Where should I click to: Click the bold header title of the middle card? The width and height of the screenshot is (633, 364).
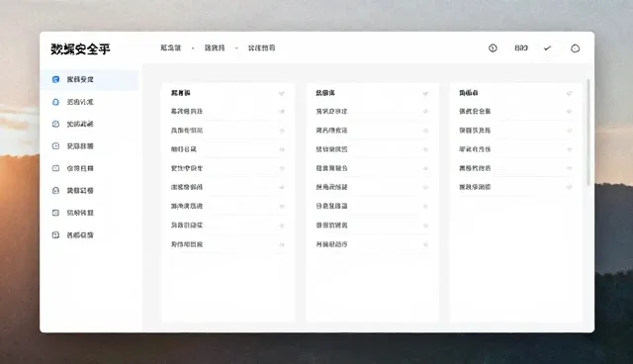[x=325, y=93]
